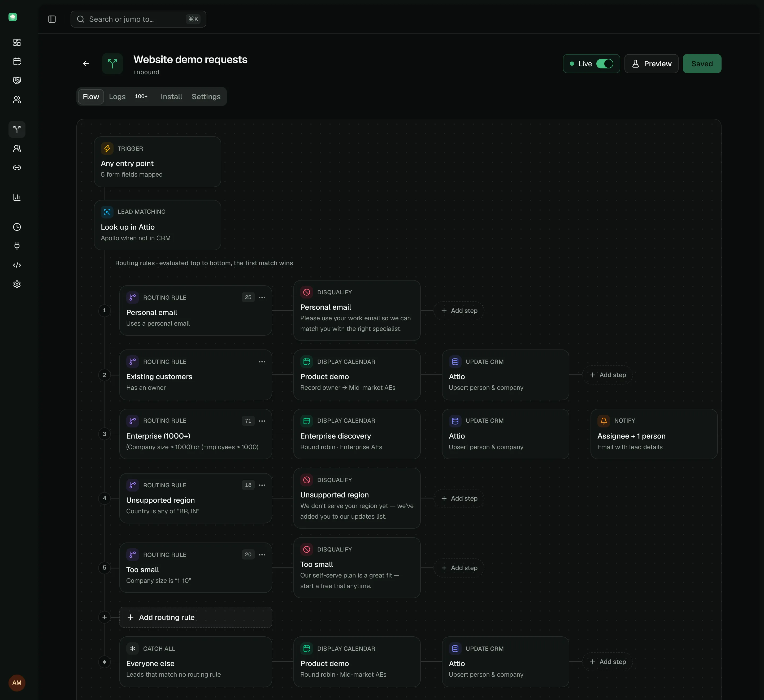
Task: Open the code brackets icon in sidebar
Action: (17, 265)
